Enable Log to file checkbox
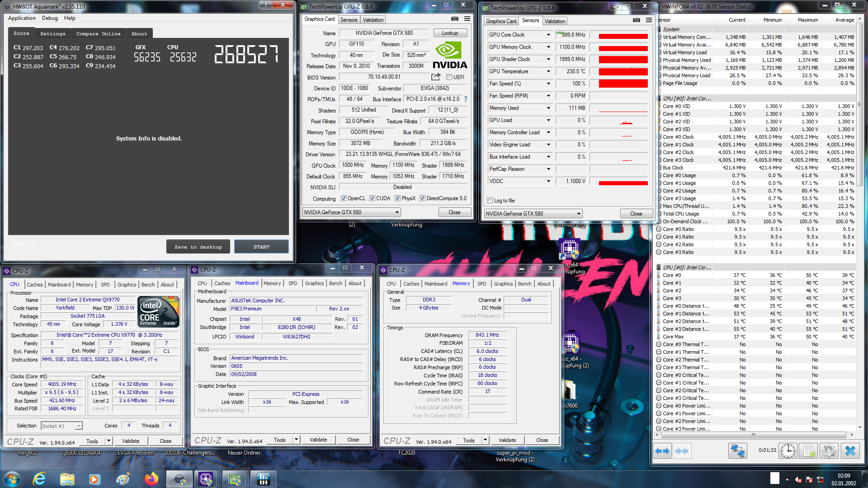Viewport: 868px width, 488px height. (x=490, y=201)
